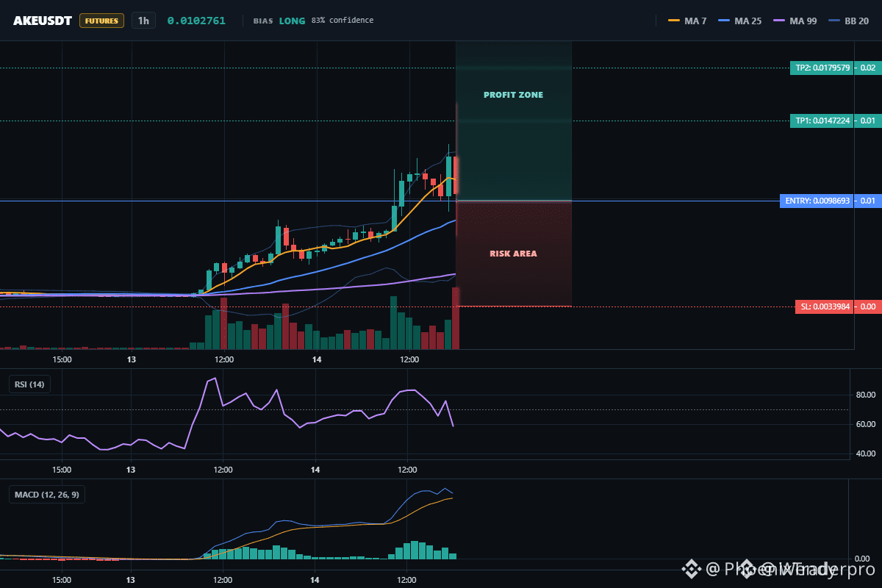
Task: Toggle the MA 99 legend item
Action: (x=795, y=21)
